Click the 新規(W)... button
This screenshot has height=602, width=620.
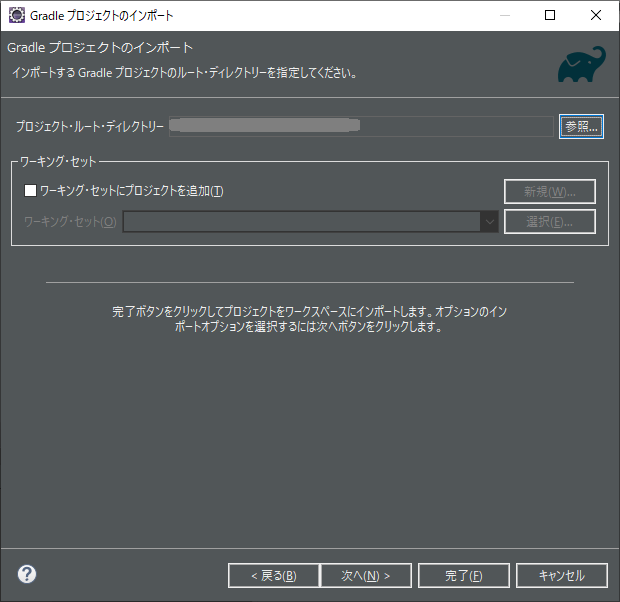[x=550, y=191]
